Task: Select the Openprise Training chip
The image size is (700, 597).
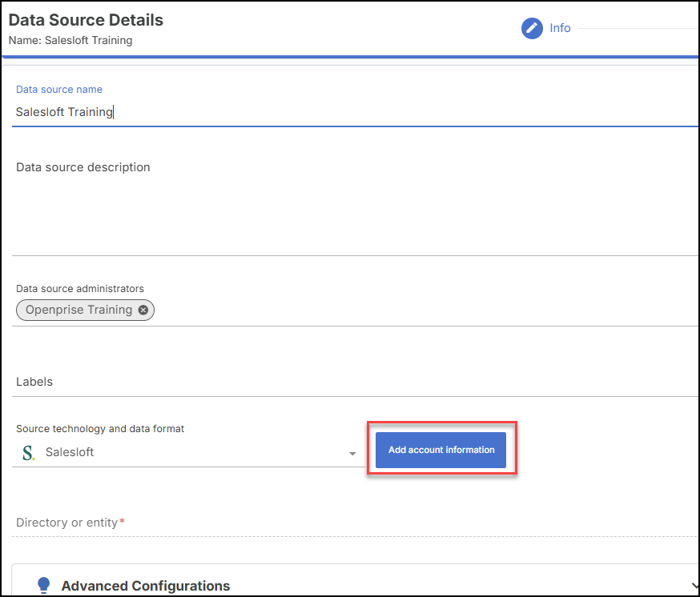Action: [x=85, y=310]
